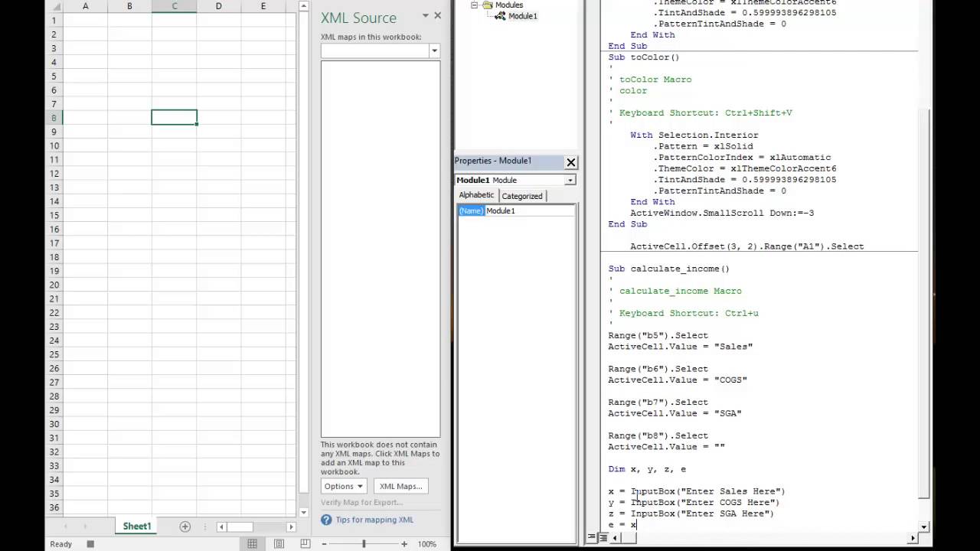The height and width of the screenshot is (551, 980).
Task: Click the Procedure View icon in code window
Action: (592, 538)
